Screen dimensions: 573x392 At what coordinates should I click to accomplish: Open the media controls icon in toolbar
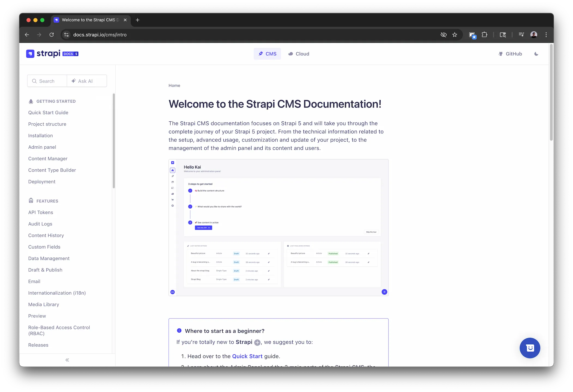click(x=521, y=35)
